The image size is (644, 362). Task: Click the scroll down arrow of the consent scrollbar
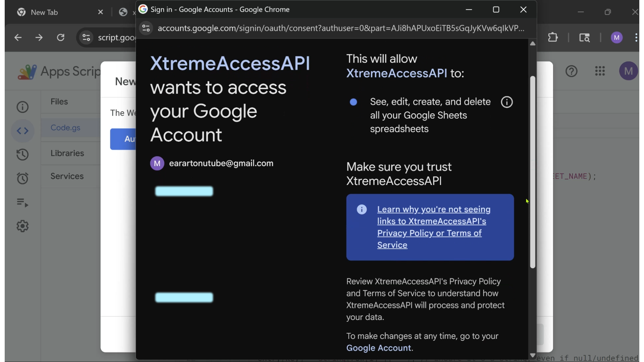(x=532, y=355)
